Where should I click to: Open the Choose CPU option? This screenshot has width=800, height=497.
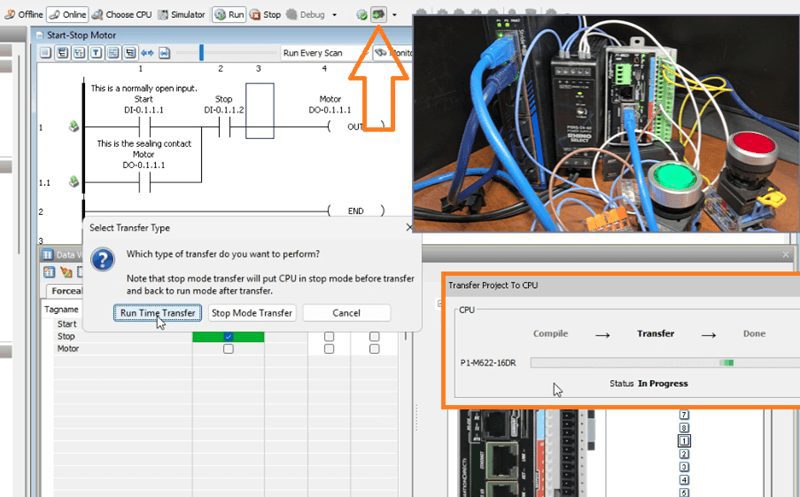click(x=126, y=15)
